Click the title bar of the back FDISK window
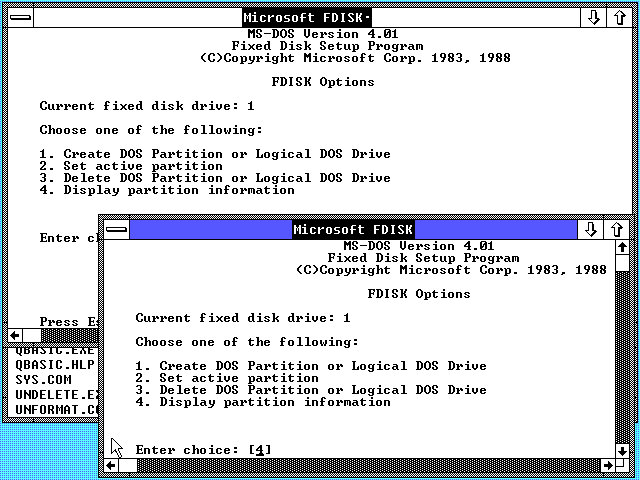The width and height of the screenshot is (640, 480). pos(307,18)
